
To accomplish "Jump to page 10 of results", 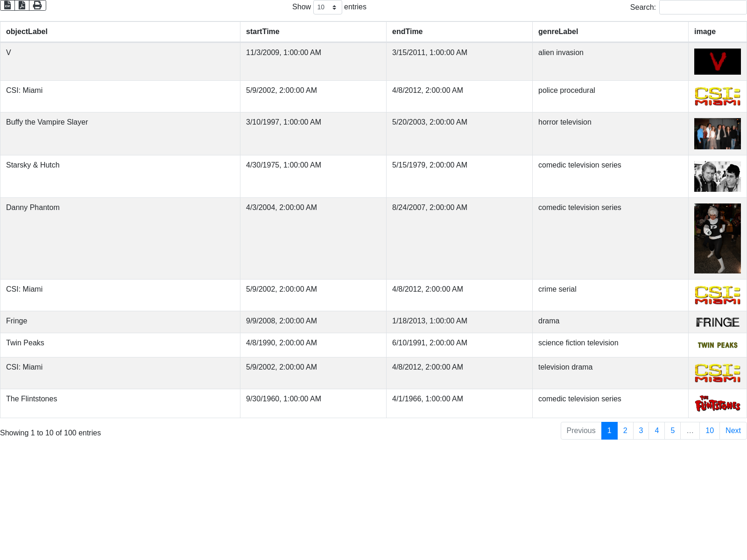I will [709, 431].
